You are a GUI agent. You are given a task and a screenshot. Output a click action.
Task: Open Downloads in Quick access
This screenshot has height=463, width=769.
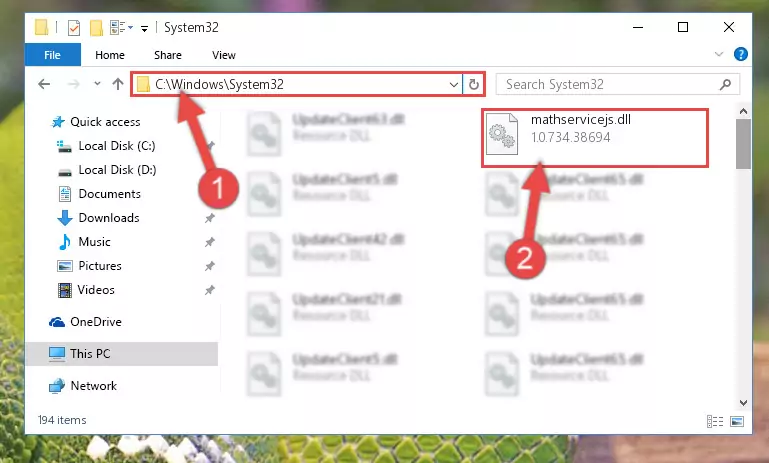tap(109, 218)
